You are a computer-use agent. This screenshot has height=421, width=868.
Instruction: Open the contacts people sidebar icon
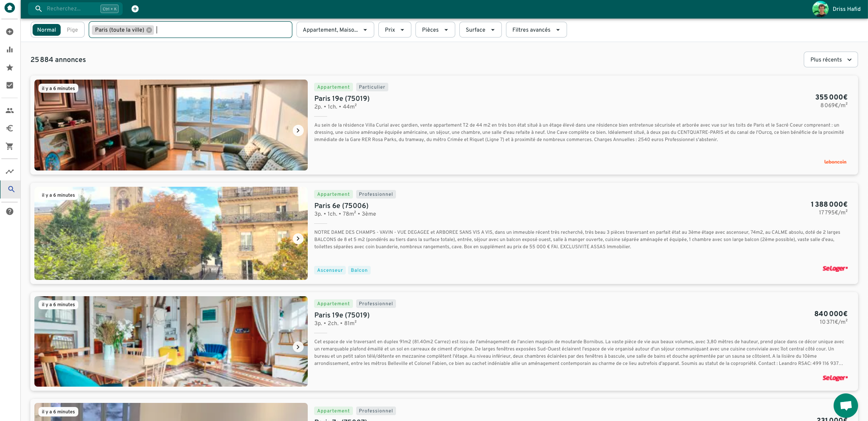tap(10, 110)
